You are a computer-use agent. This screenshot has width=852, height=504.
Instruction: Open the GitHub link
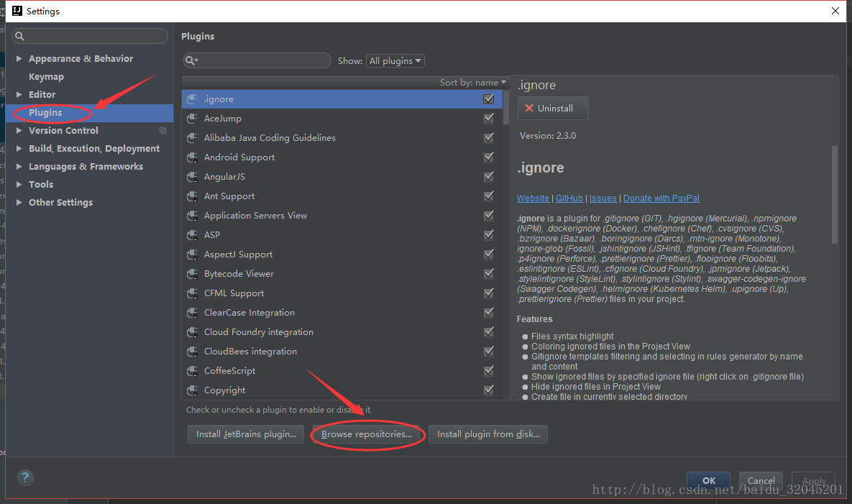click(x=569, y=198)
